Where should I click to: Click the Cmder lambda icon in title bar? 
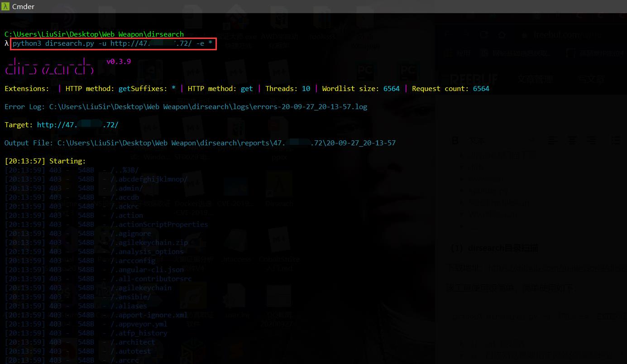pyautogui.click(x=5, y=6)
